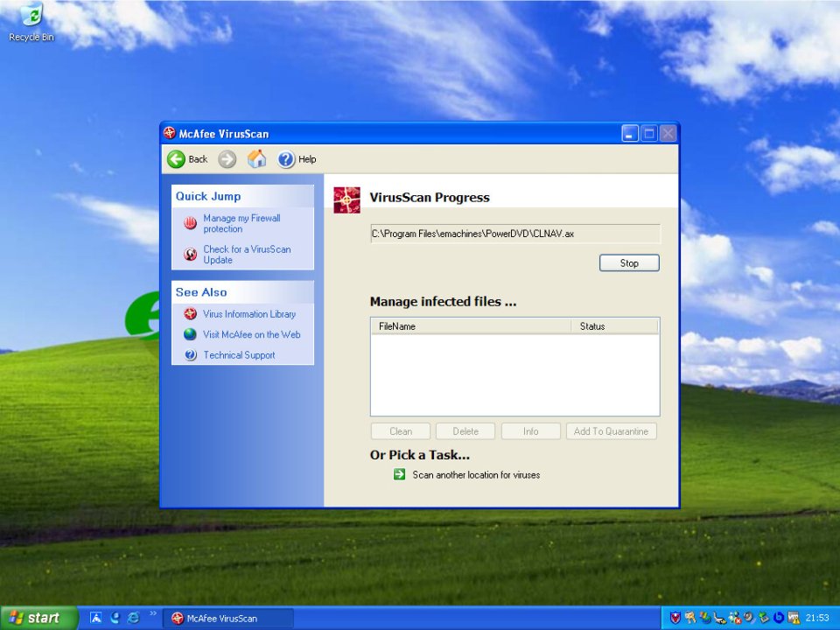Open Manage my Firewall protection link
The height and width of the screenshot is (630, 840).
(241, 224)
